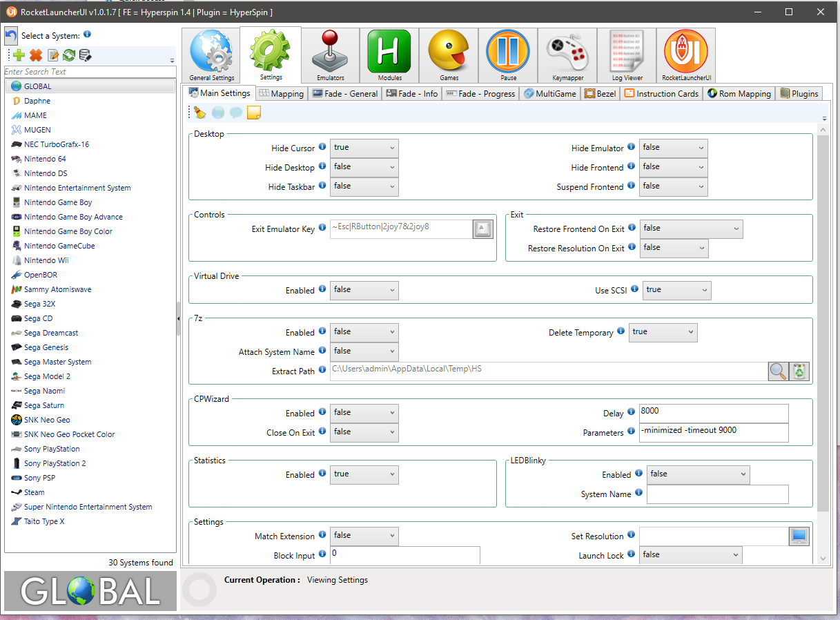This screenshot has height=620, width=840.
Task: Click the CPWizard Parameters field
Action: coord(714,432)
